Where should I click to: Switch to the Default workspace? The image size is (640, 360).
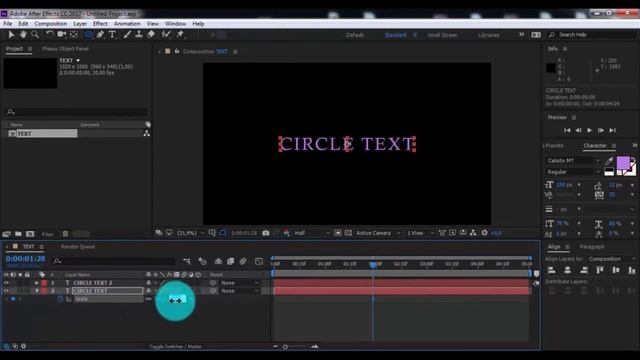pyautogui.click(x=354, y=35)
